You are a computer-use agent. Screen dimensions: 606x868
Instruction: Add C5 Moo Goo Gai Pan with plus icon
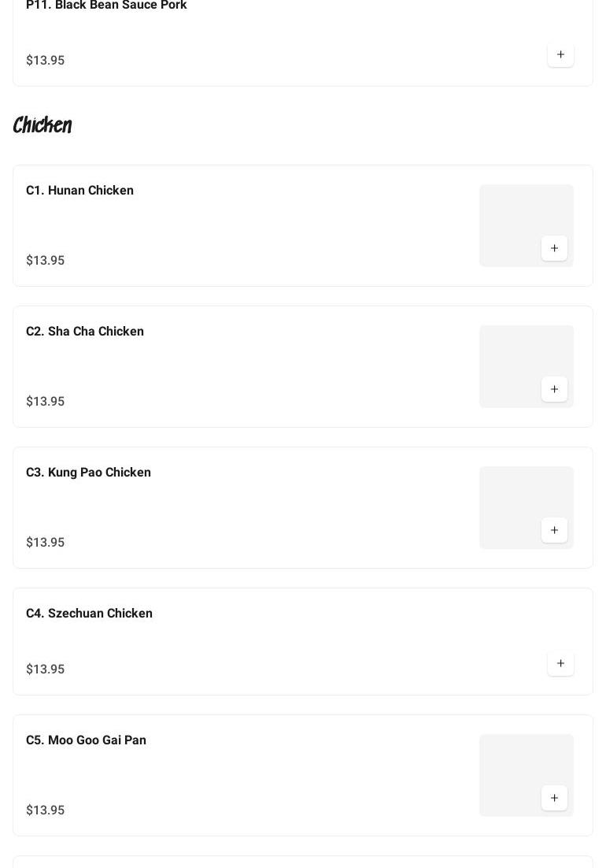coord(554,798)
